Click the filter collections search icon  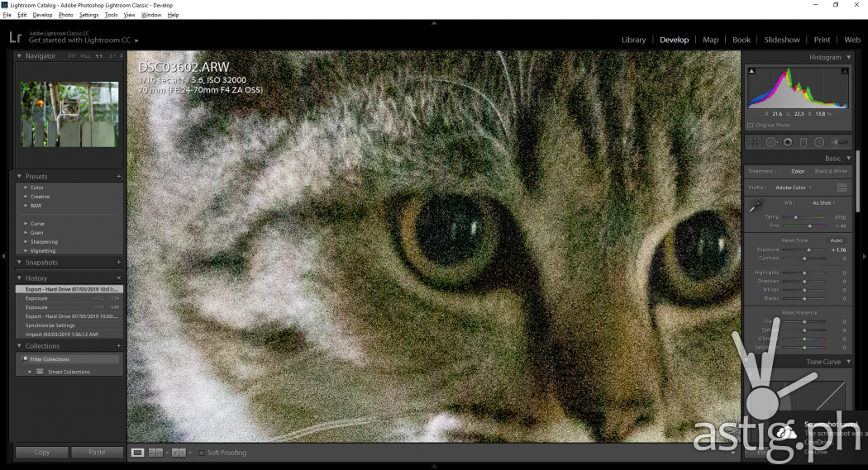(25, 358)
